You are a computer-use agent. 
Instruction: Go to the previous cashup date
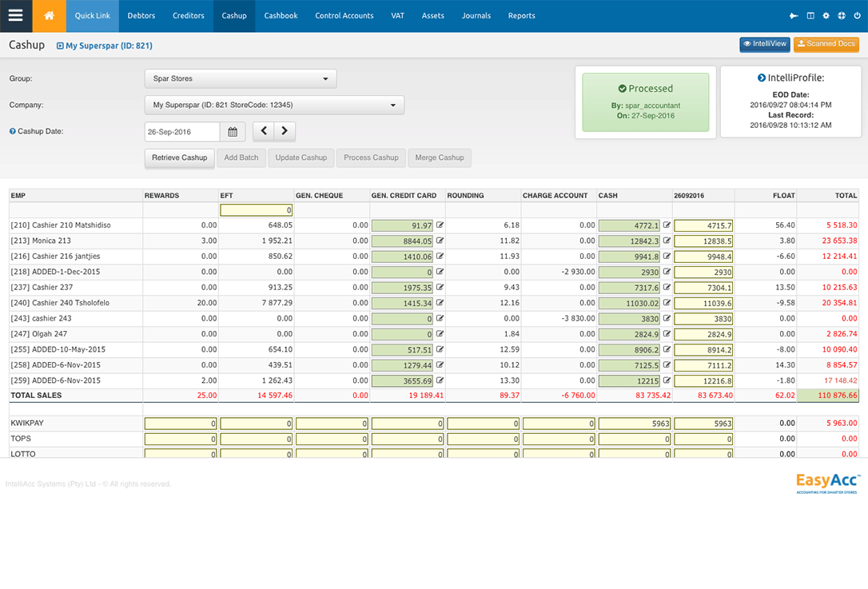click(x=264, y=131)
